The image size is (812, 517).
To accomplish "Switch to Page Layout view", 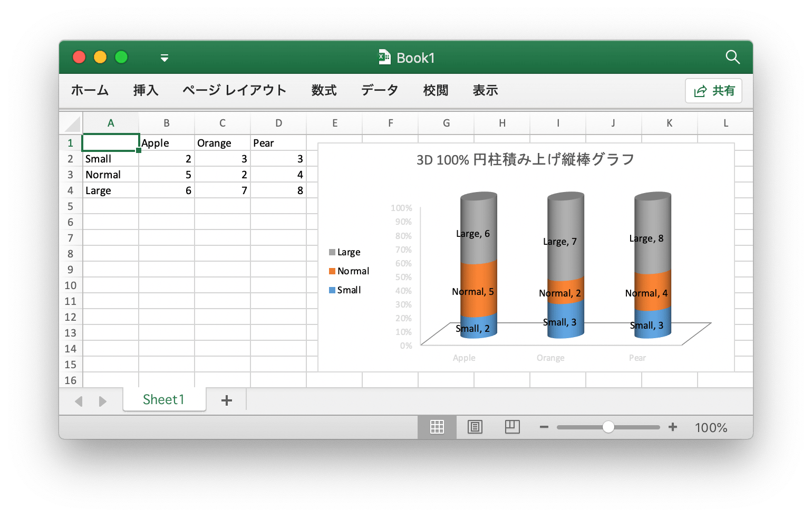I will (475, 427).
